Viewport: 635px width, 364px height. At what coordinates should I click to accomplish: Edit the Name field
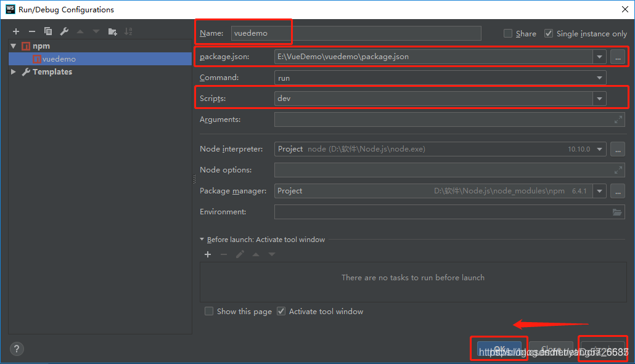tap(356, 33)
